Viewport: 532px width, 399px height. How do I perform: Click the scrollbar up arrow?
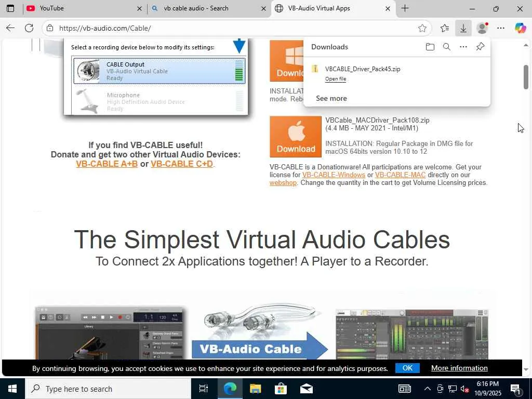pyautogui.click(x=526, y=45)
